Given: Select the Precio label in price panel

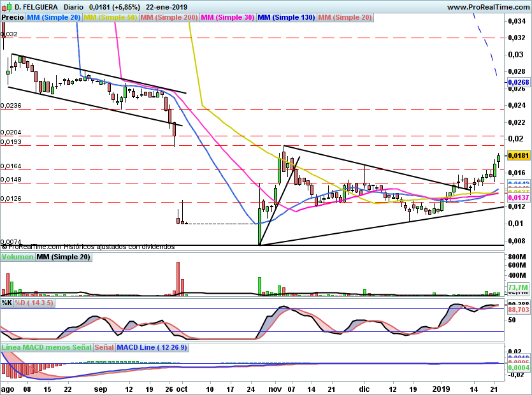Looking at the screenshot, I should (13, 17).
